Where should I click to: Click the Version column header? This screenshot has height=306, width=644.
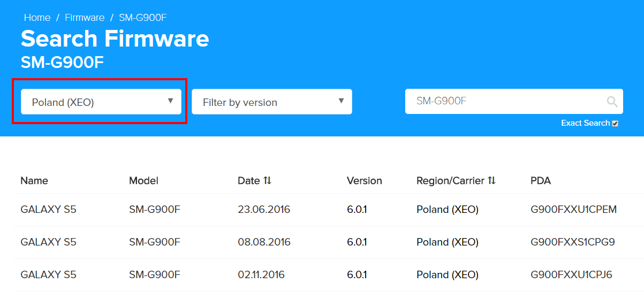click(365, 181)
